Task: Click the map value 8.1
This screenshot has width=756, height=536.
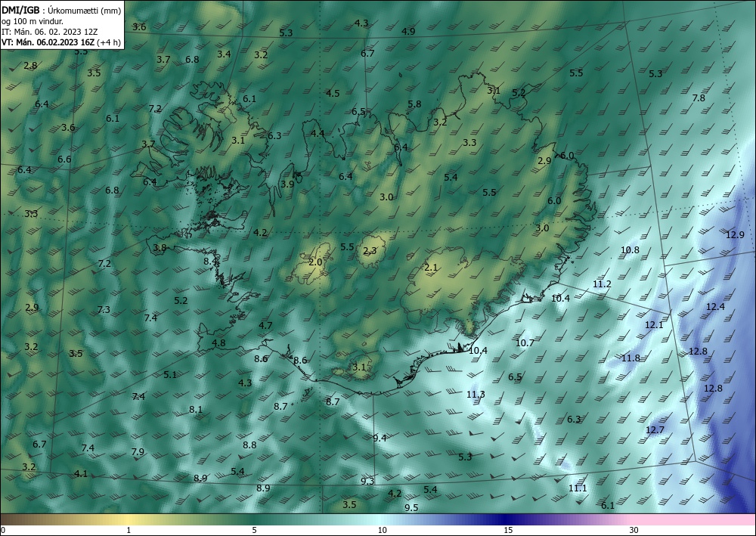Action: coord(195,410)
